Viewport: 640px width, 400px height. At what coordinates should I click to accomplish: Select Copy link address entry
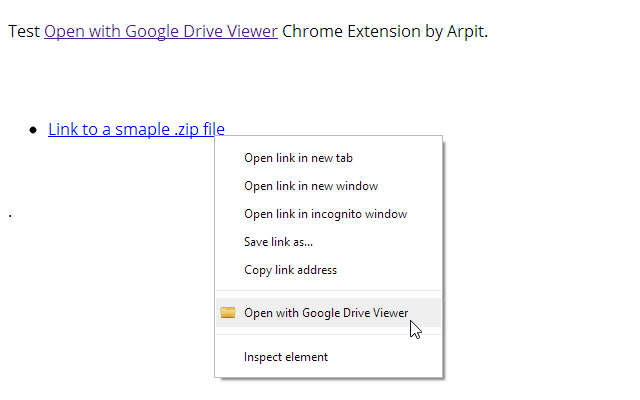coord(290,270)
